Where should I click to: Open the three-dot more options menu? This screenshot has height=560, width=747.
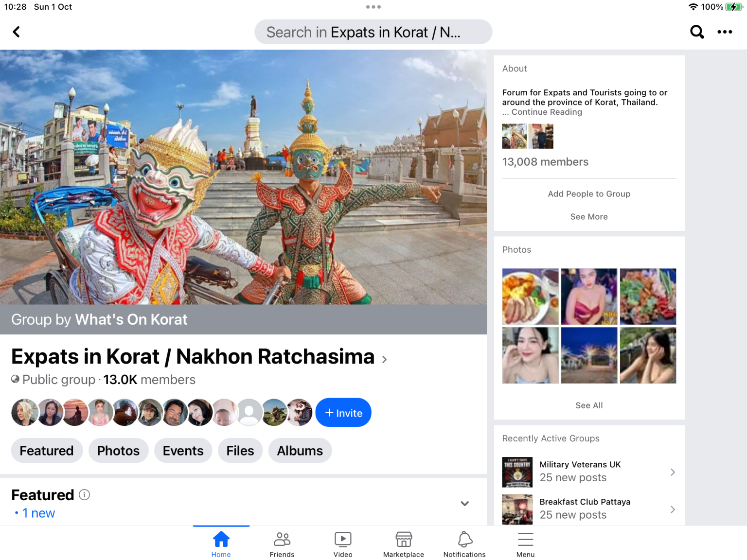coord(725,32)
